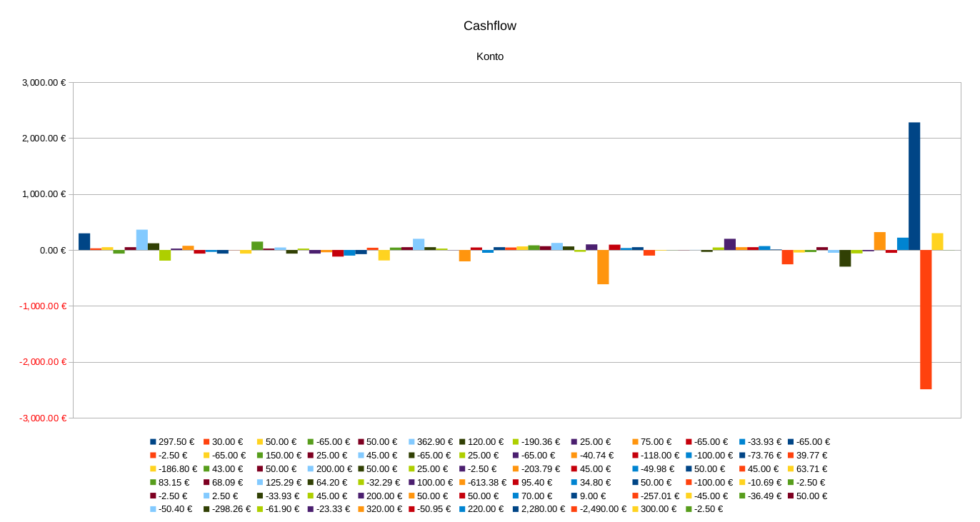Click the yellow bar at far right

(x=937, y=241)
